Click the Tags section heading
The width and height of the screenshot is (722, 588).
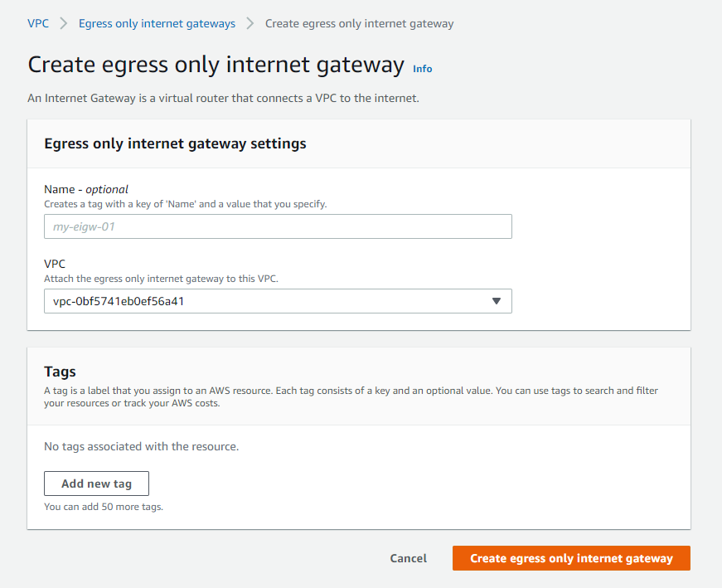coord(60,372)
